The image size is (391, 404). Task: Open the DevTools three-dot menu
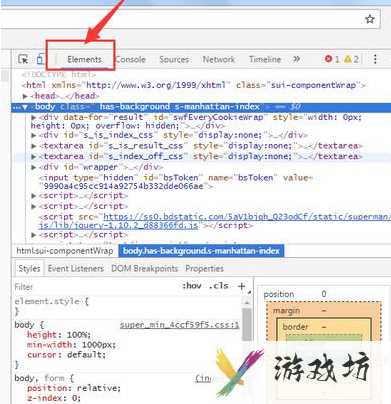375,59
